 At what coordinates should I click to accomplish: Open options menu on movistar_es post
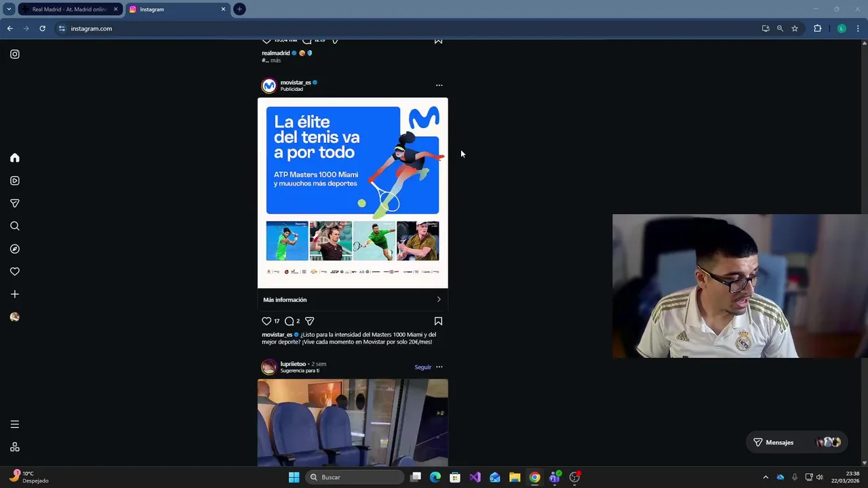click(439, 85)
